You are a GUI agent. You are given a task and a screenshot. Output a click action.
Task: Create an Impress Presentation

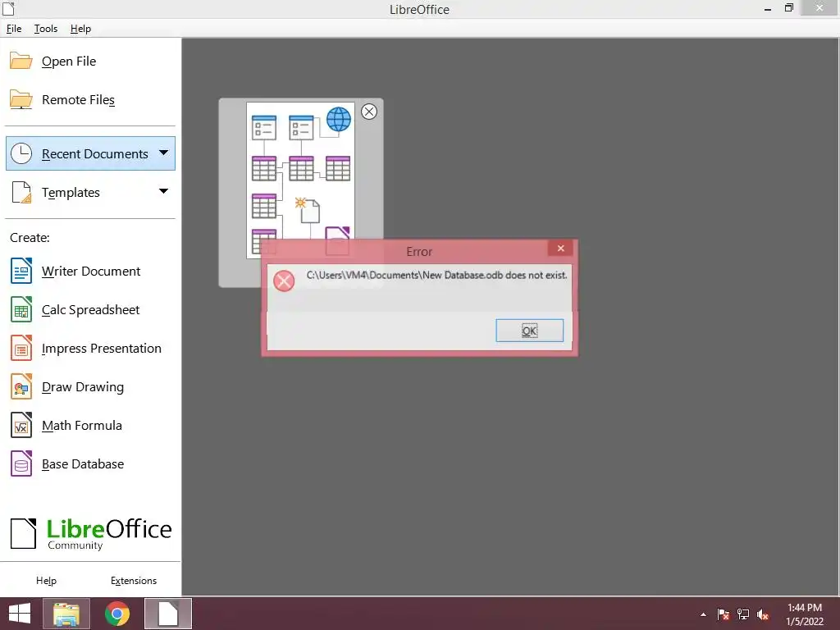[x=101, y=348]
